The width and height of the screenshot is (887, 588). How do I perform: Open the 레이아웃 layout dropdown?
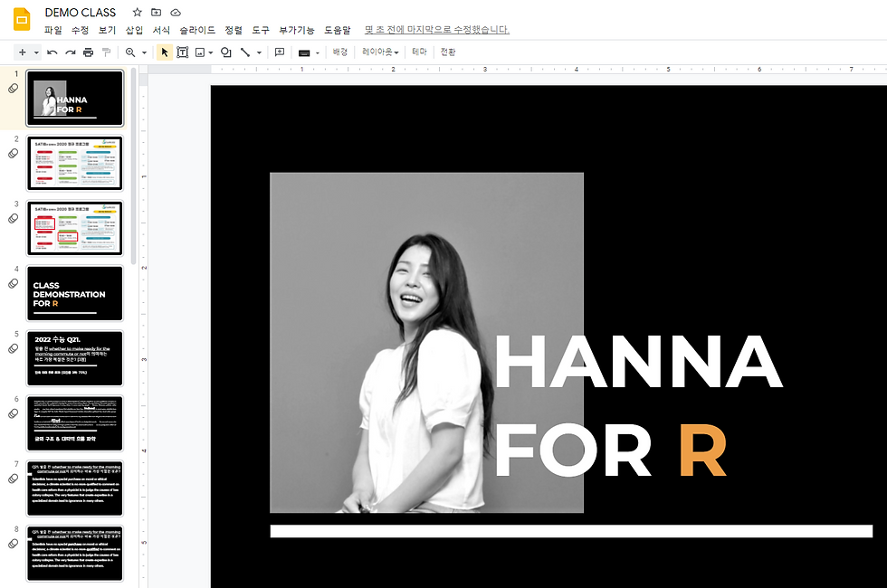coord(380,52)
